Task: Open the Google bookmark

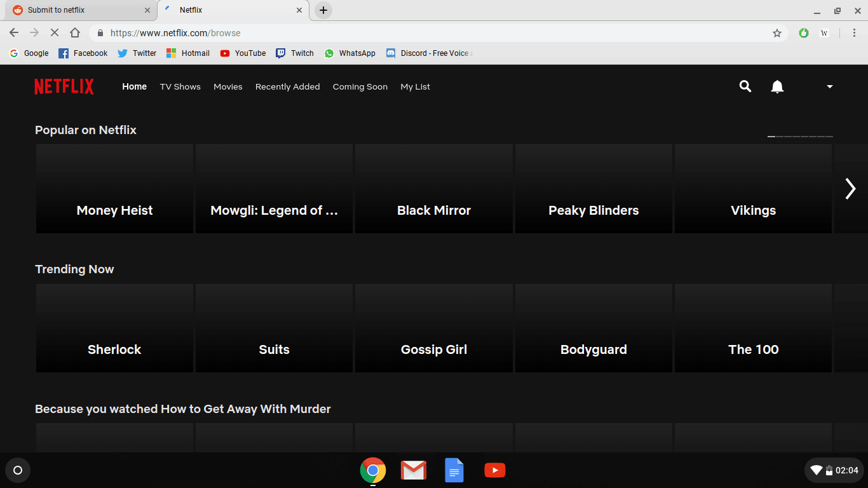Action: click(x=29, y=53)
